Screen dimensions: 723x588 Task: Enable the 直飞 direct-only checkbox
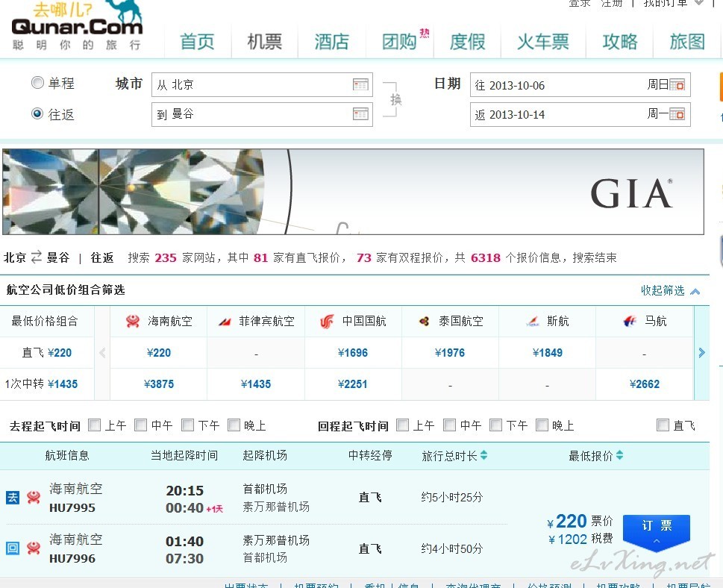tap(663, 425)
